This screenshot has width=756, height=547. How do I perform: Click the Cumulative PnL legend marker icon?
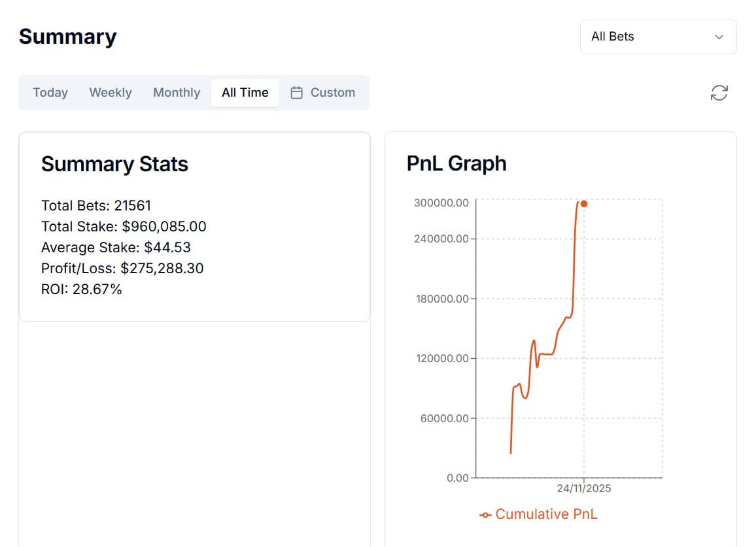pyautogui.click(x=485, y=515)
